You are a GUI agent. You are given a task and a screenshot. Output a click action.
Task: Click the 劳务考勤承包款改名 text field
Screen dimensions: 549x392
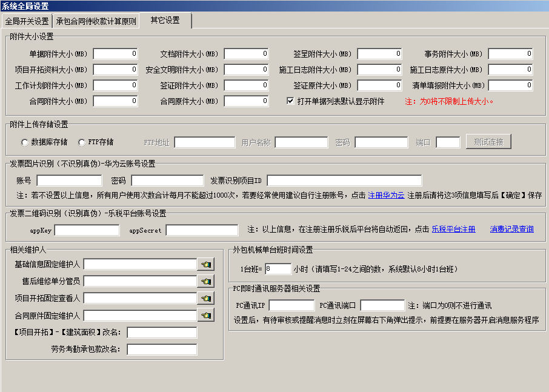(x=162, y=350)
